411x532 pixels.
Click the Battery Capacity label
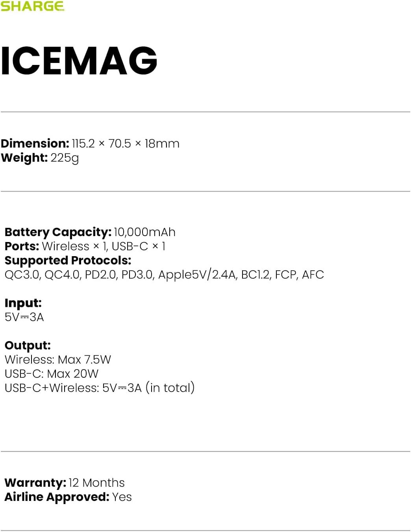(x=58, y=232)
